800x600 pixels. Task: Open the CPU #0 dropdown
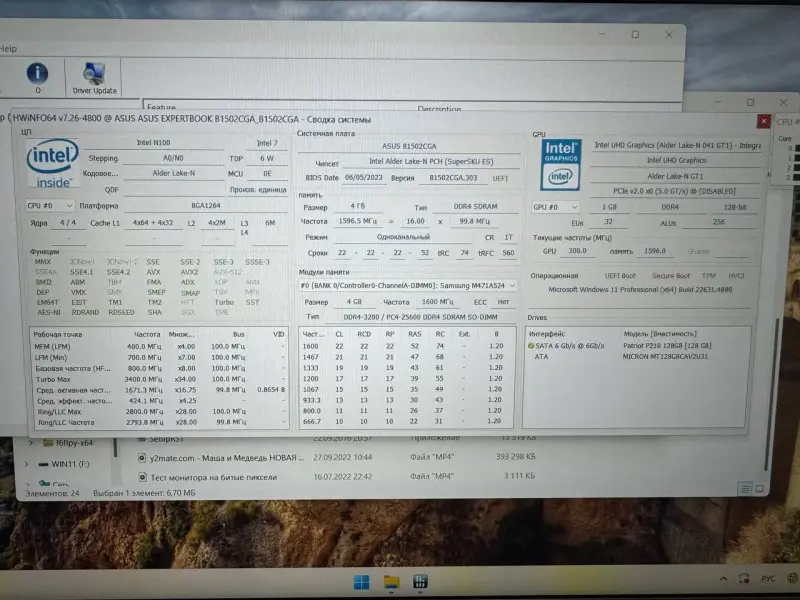click(50, 206)
